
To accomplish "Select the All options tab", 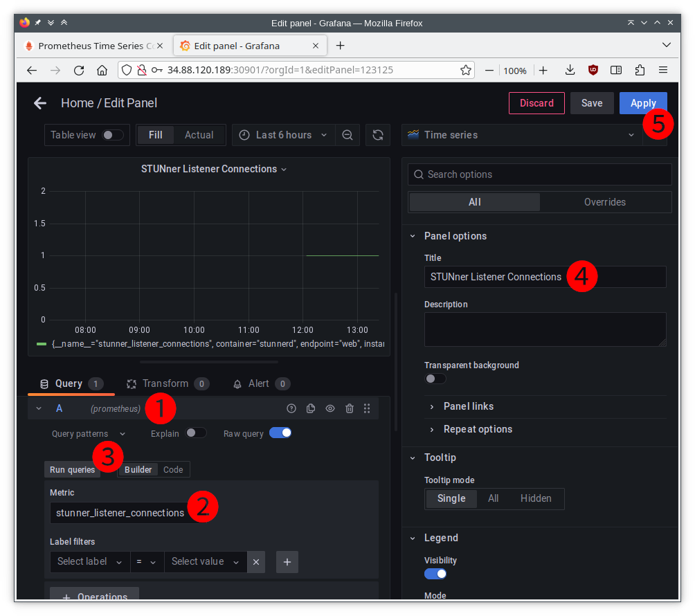I will (474, 202).
